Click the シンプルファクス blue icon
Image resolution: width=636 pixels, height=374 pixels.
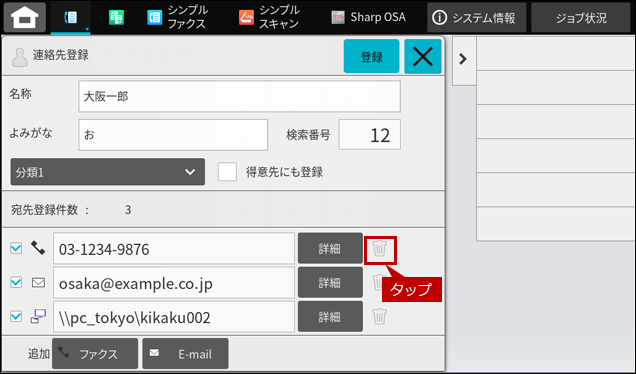click(155, 17)
